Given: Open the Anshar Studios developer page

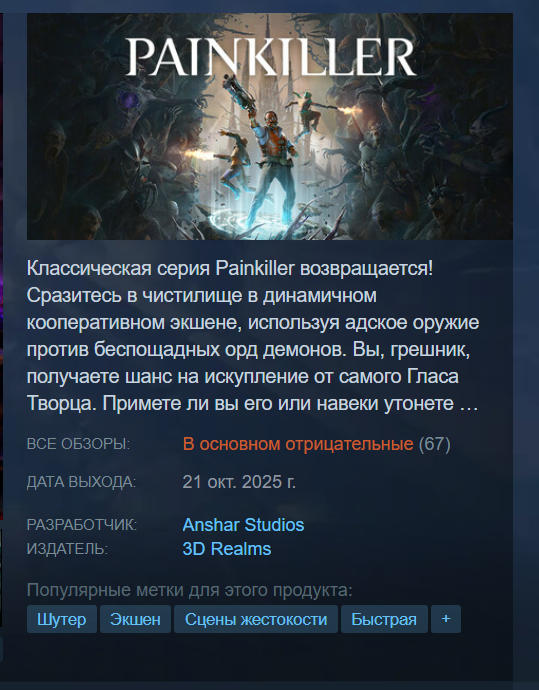Looking at the screenshot, I should (243, 525).
